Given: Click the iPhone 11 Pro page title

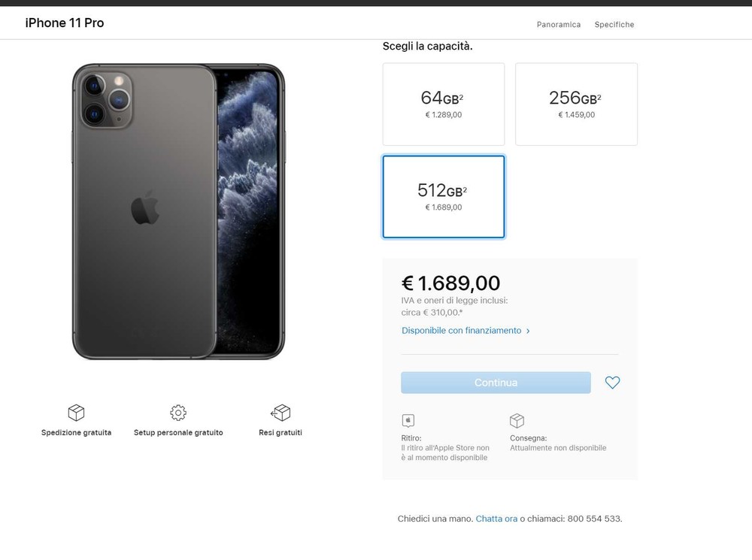Looking at the screenshot, I should click(x=65, y=23).
